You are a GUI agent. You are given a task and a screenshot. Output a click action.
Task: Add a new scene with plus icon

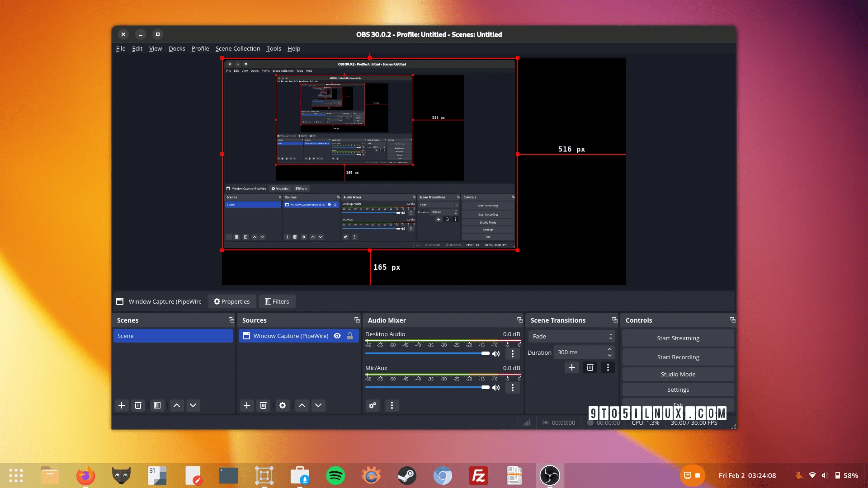coord(122,405)
